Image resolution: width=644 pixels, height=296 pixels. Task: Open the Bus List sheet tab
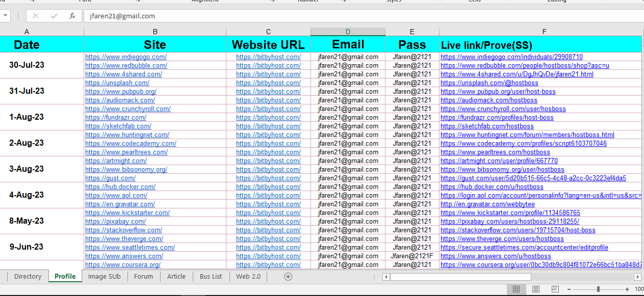[x=211, y=277]
